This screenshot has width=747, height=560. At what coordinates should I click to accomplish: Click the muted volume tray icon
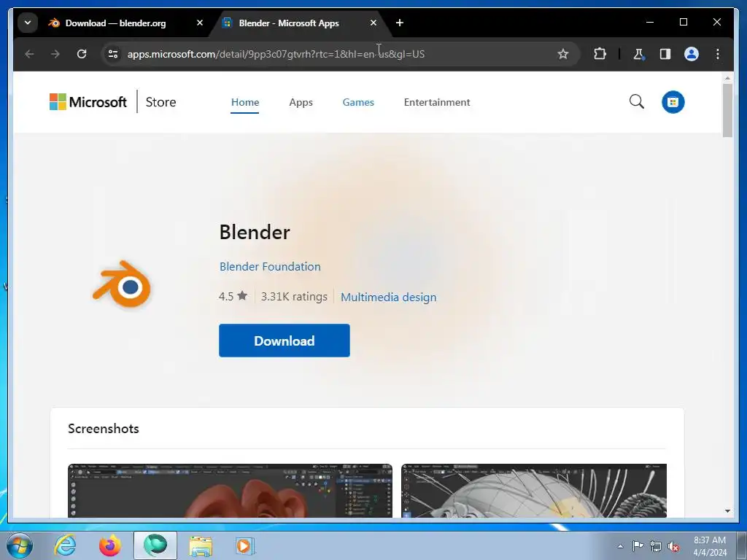pyautogui.click(x=673, y=546)
